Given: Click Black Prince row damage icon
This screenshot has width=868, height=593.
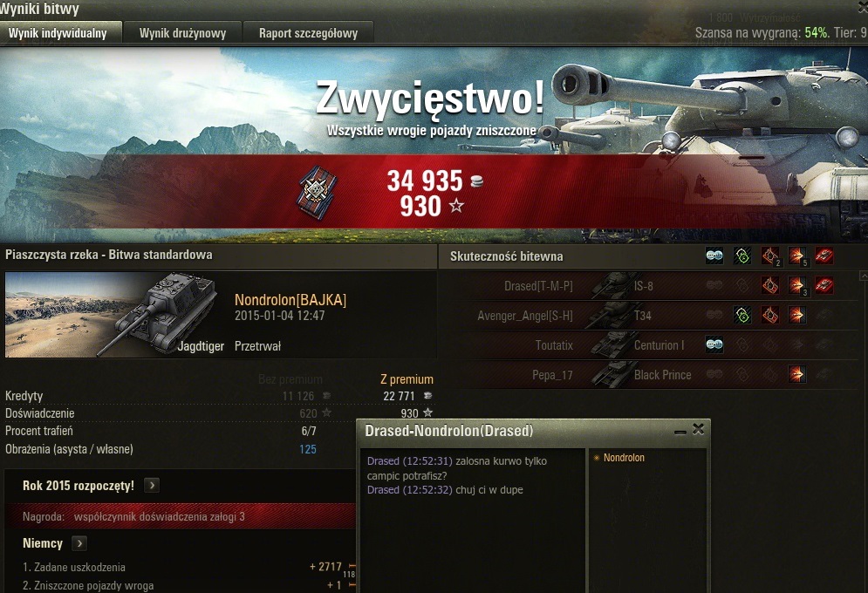Looking at the screenshot, I should [x=797, y=374].
